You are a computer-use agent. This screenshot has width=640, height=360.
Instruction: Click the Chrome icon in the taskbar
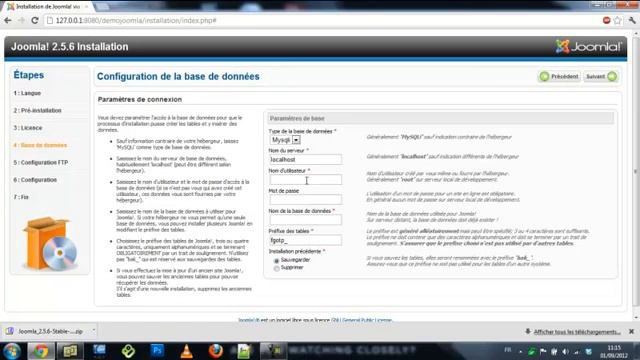(x=40, y=351)
